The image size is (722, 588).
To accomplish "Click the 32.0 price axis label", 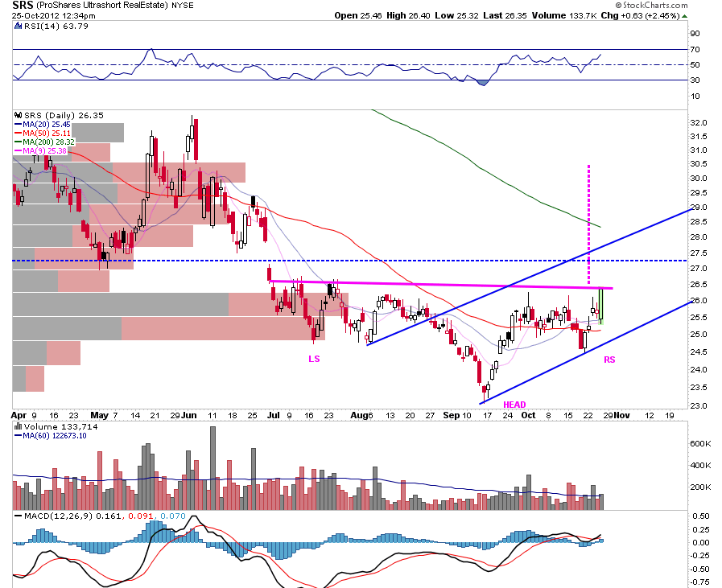I will pos(698,123).
